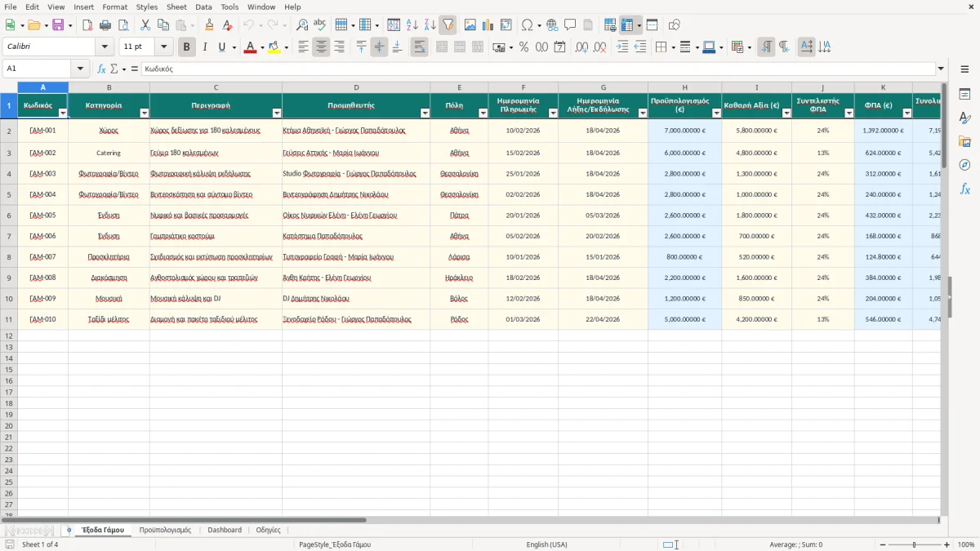980x551 pixels.
Task: Sort ascending with the A-Z icon
Action: click(412, 25)
